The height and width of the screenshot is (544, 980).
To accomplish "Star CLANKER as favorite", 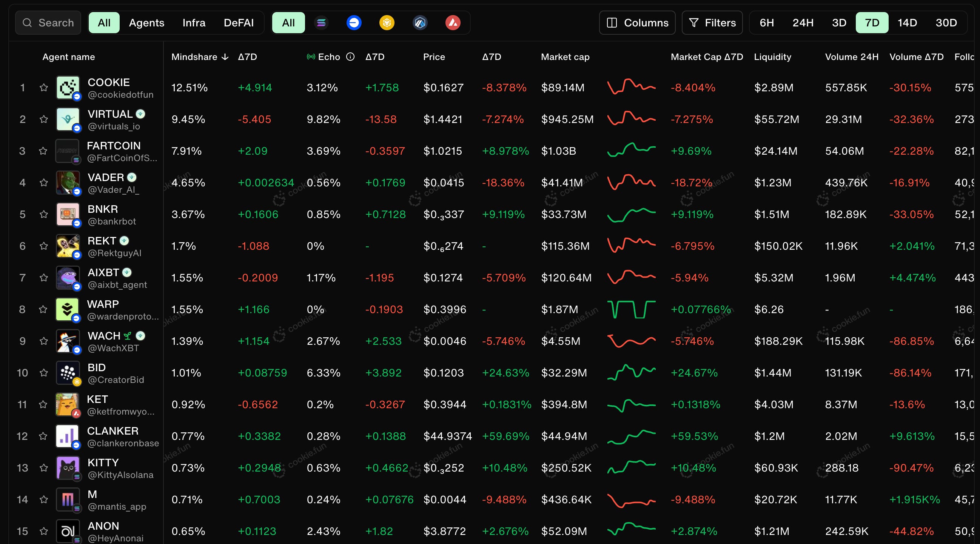I will [x=43, y=436].
